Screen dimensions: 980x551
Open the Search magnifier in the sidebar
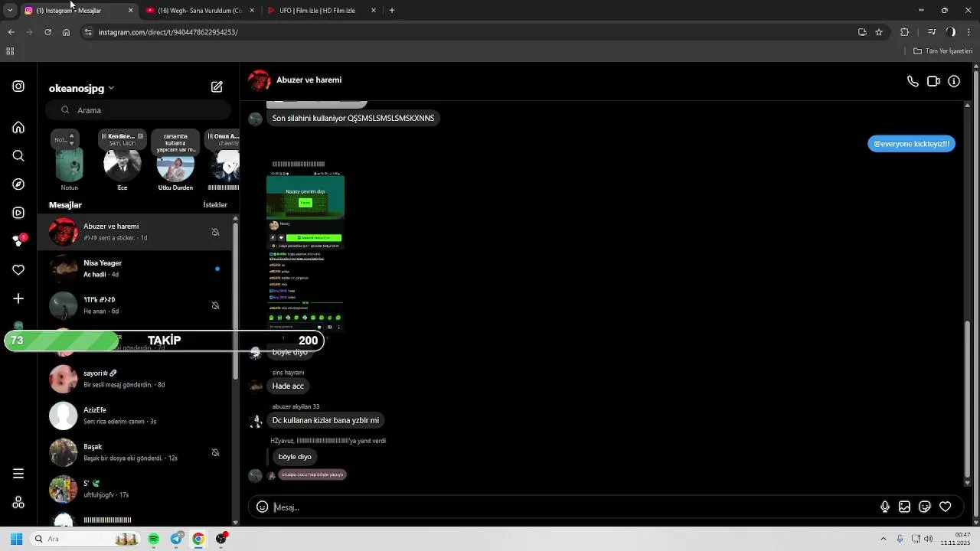pos(18,156)
